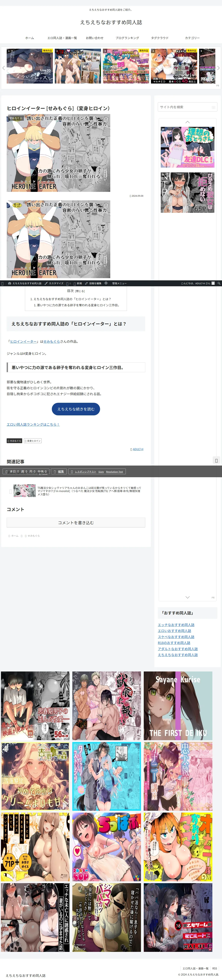
Task: Open the タグクラウド menu item
Action: tap(160, 38)
